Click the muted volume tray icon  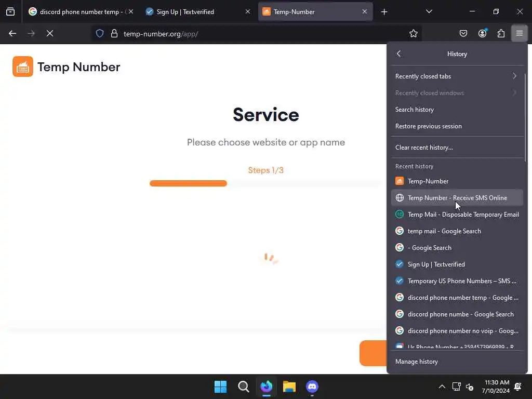point(470,387)
